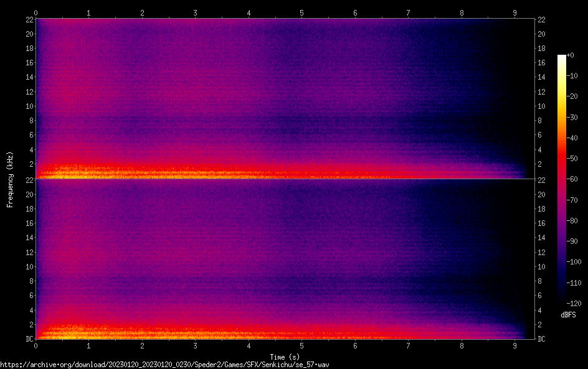
Task: Click the 10 kHz label left of the upper channel
Action: 28,106
